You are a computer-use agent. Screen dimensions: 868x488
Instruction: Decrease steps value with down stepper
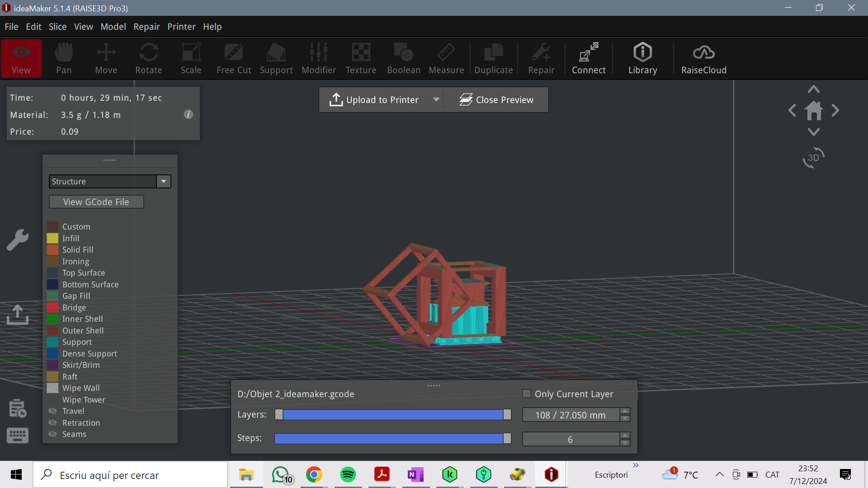coord(625,443)
